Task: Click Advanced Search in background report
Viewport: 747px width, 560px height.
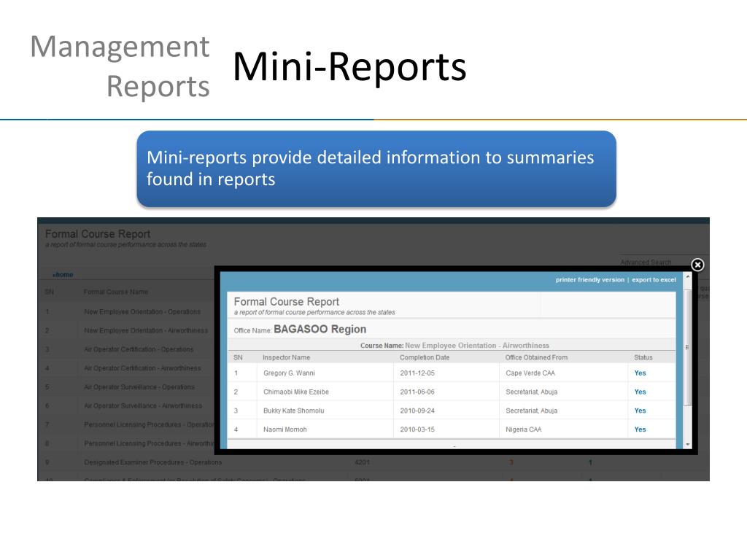Action: click(646, 262)
